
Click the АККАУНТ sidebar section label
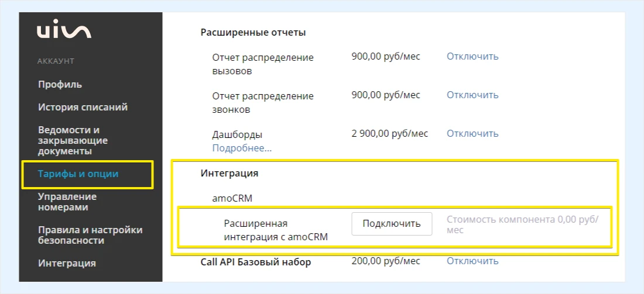pyautogui.click(x=56, y=61)
